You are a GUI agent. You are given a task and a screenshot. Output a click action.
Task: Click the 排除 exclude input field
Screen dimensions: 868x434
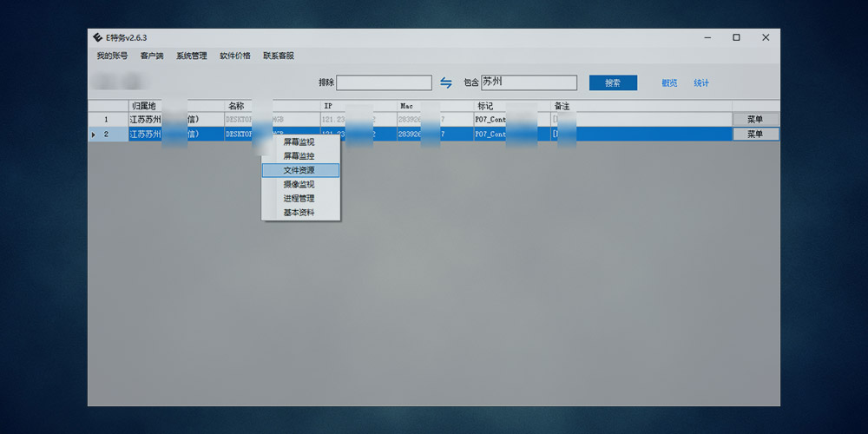384,82
